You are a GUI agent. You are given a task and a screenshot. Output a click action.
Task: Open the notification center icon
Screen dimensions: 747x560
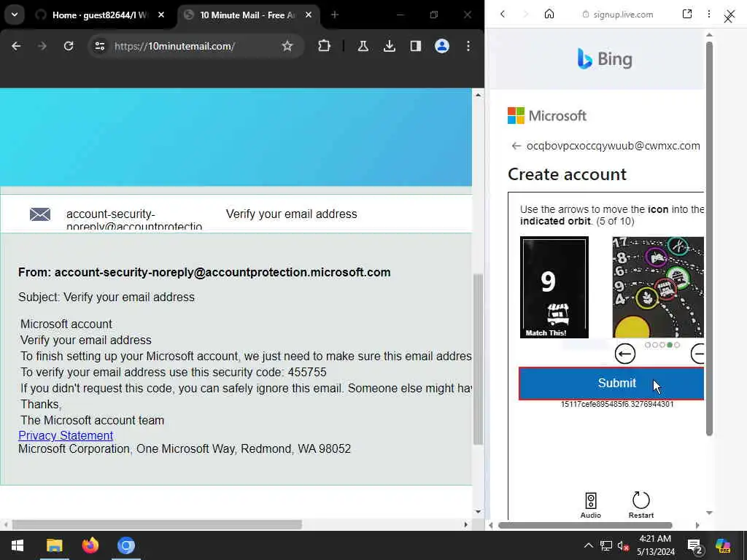695,546
